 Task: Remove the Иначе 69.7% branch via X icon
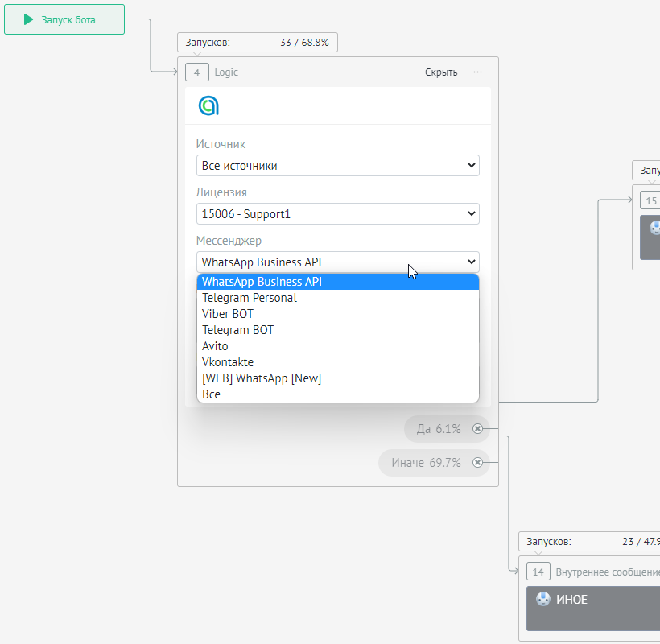click(477, 463)
